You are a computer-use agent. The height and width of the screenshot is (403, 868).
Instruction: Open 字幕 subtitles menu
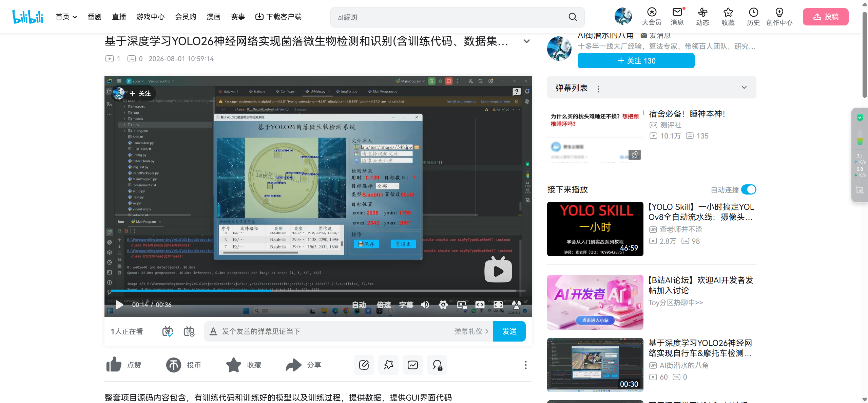(406, 305)
